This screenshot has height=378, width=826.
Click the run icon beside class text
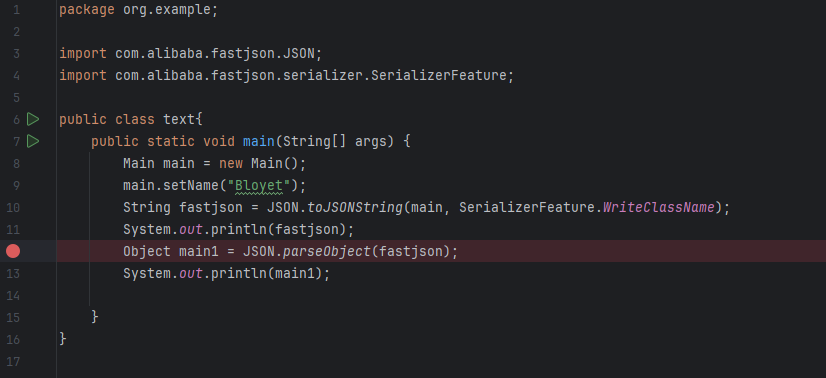click(33, 120)
